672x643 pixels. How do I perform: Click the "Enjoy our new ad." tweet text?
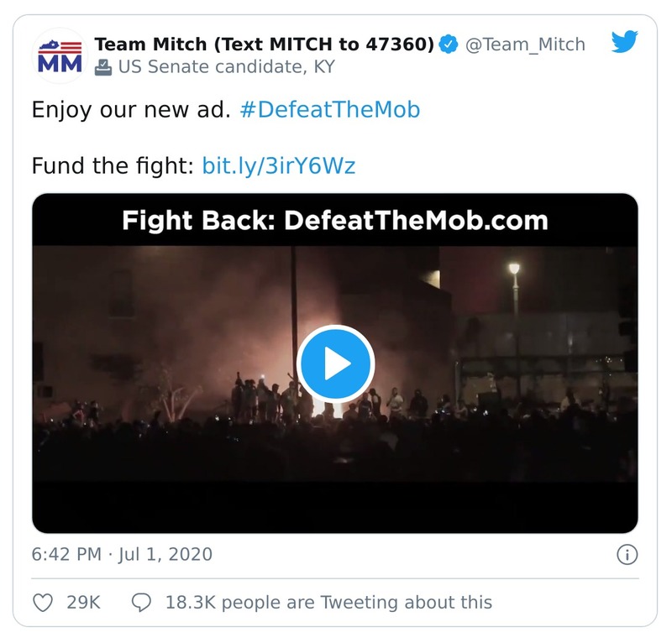coord(130,110)
